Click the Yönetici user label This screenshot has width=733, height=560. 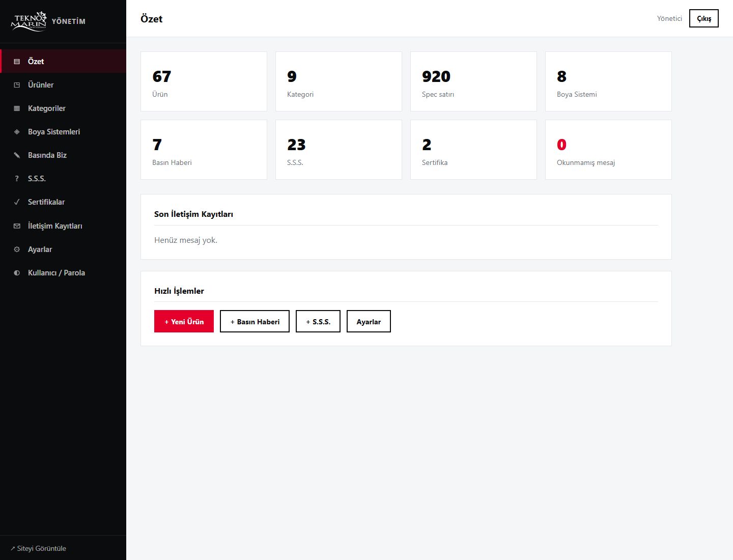(x=669, y=18)
